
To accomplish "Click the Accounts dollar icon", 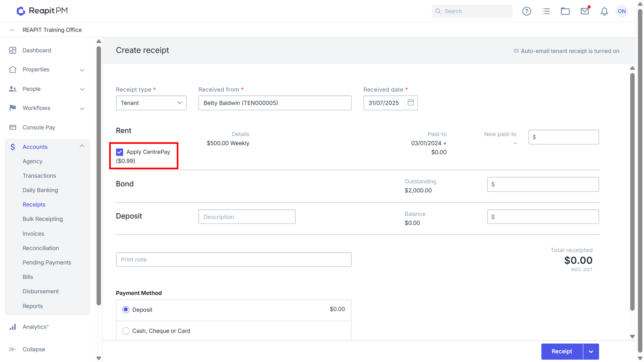I will point(13,147).
